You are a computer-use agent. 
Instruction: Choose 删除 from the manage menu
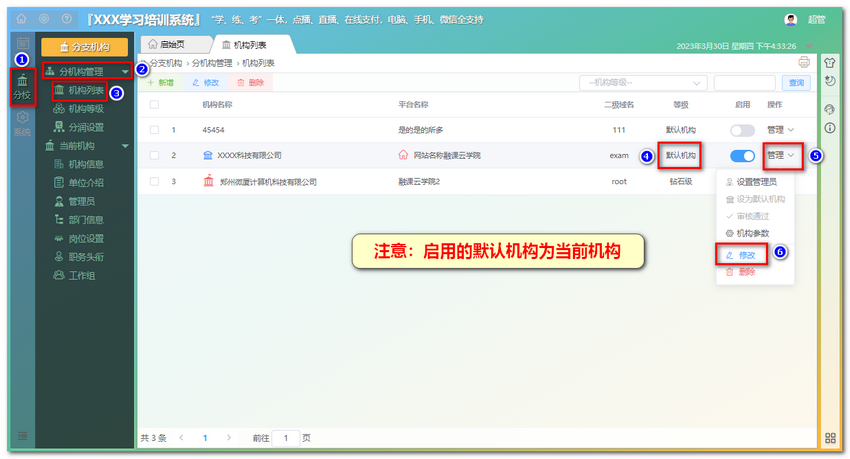tap(740, 273)
